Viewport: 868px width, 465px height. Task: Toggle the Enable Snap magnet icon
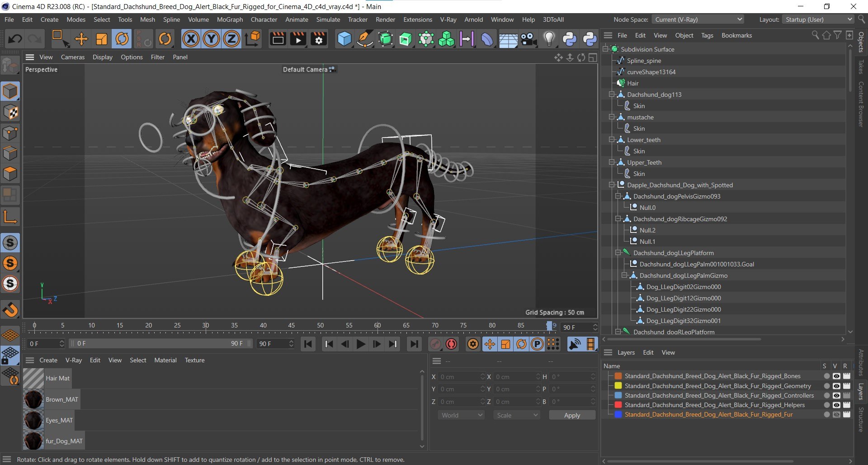tap(10, 309)
